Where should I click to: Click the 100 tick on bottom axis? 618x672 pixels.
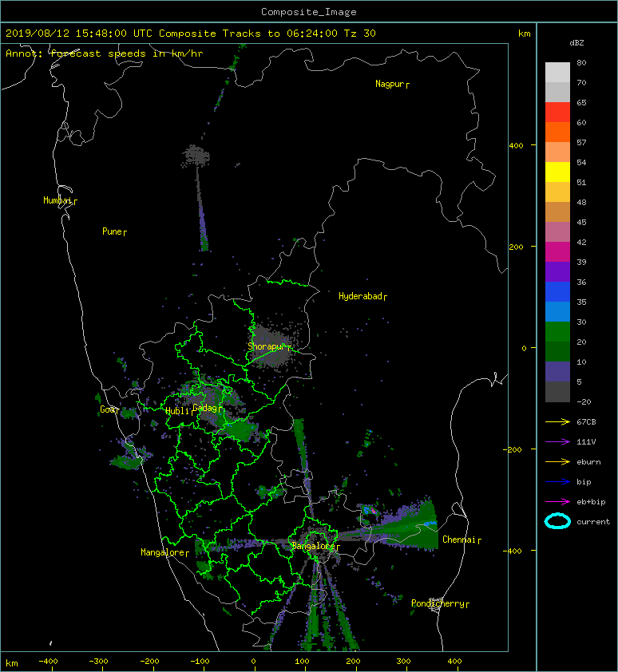point(302,662)
